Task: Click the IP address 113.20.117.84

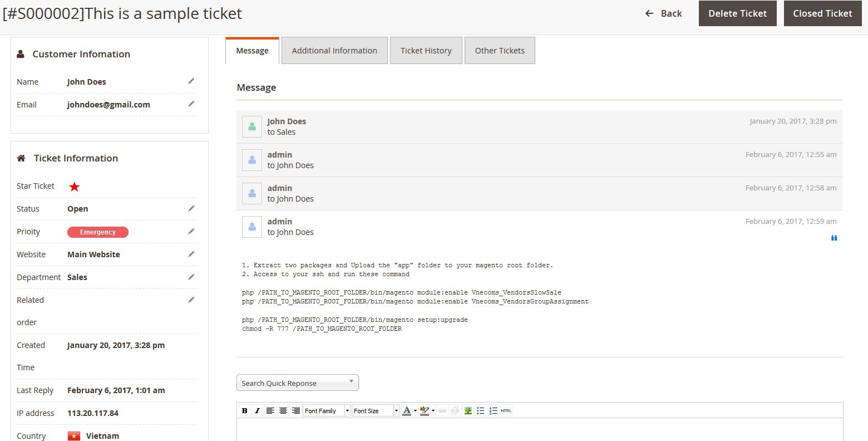Action: [x=93, y=413]
